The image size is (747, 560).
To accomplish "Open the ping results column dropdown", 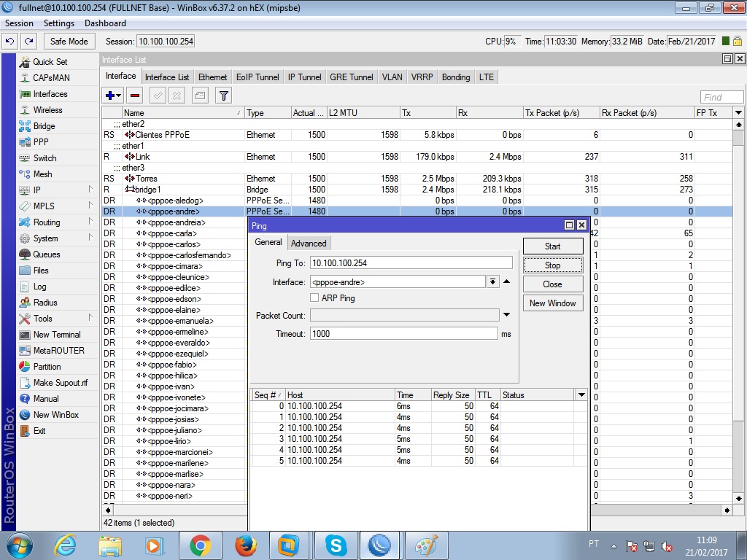I will 581,395.
